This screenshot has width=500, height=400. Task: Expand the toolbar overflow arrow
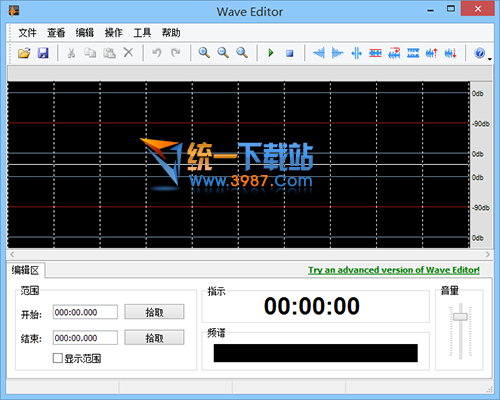click(490, 59)
